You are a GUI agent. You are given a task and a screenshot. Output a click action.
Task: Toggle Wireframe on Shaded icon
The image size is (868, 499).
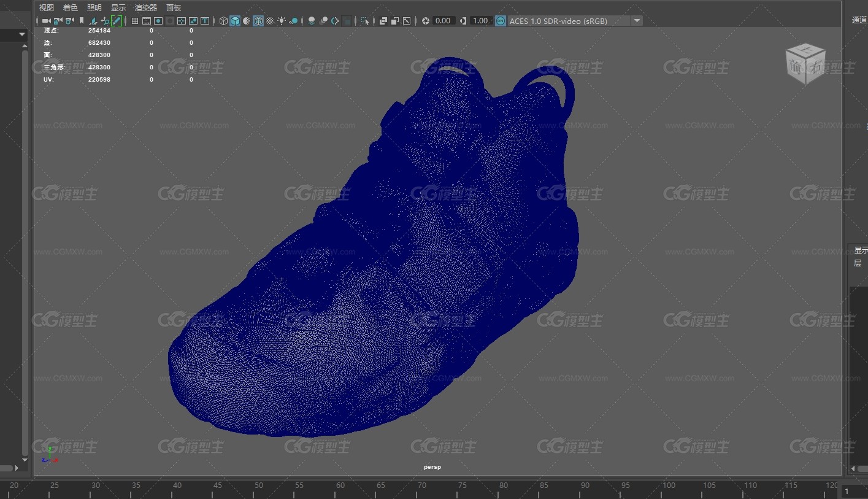pyautogui.click(x=259, y=21)
